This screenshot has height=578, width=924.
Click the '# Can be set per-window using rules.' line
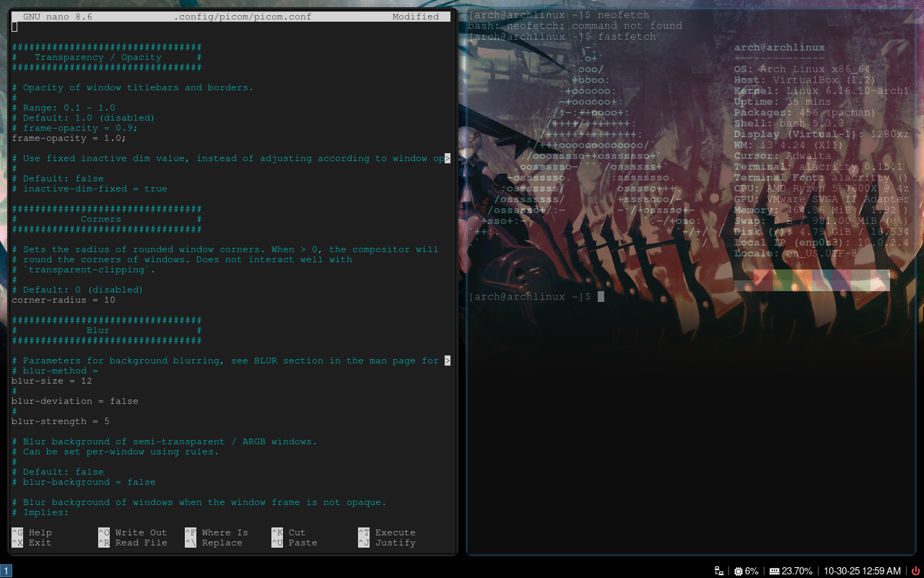pos(115,452)
